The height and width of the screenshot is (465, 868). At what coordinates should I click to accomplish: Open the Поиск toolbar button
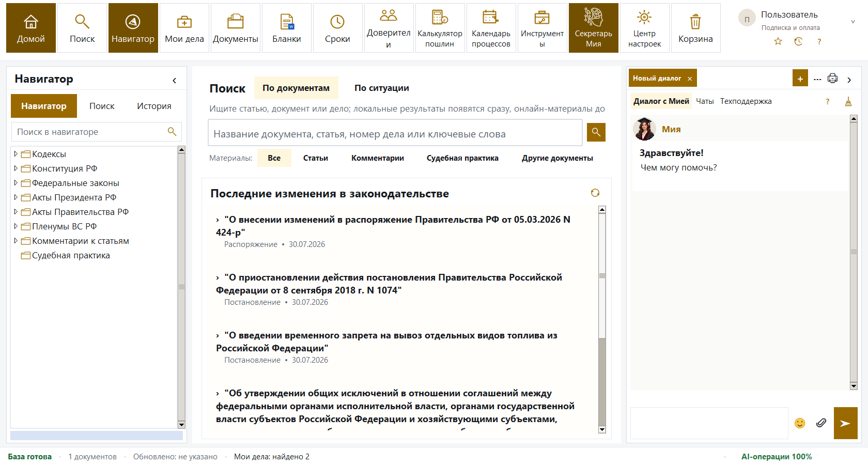pyautogui.click(x=82, y=28)
